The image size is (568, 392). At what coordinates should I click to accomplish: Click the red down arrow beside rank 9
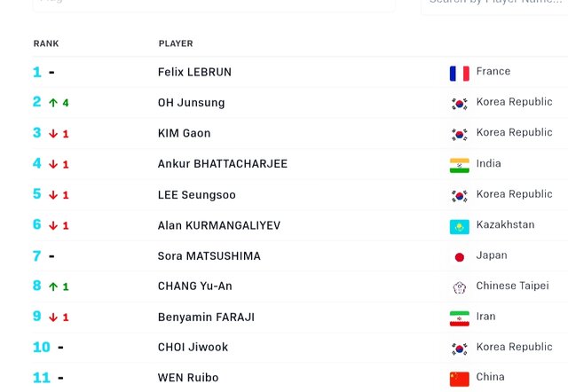click(x=53, y=318)
